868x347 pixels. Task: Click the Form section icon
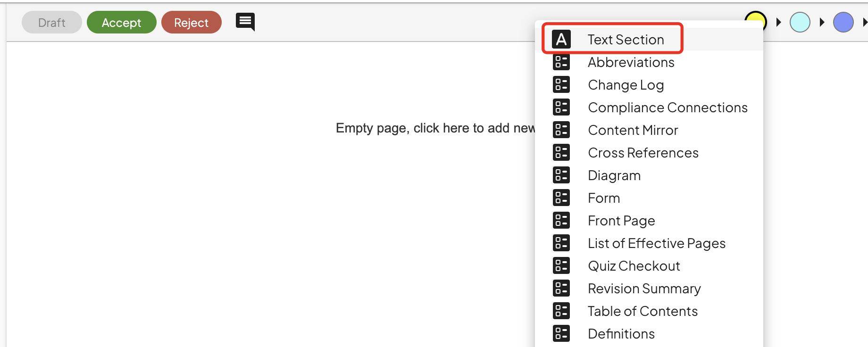pos(561,198)
